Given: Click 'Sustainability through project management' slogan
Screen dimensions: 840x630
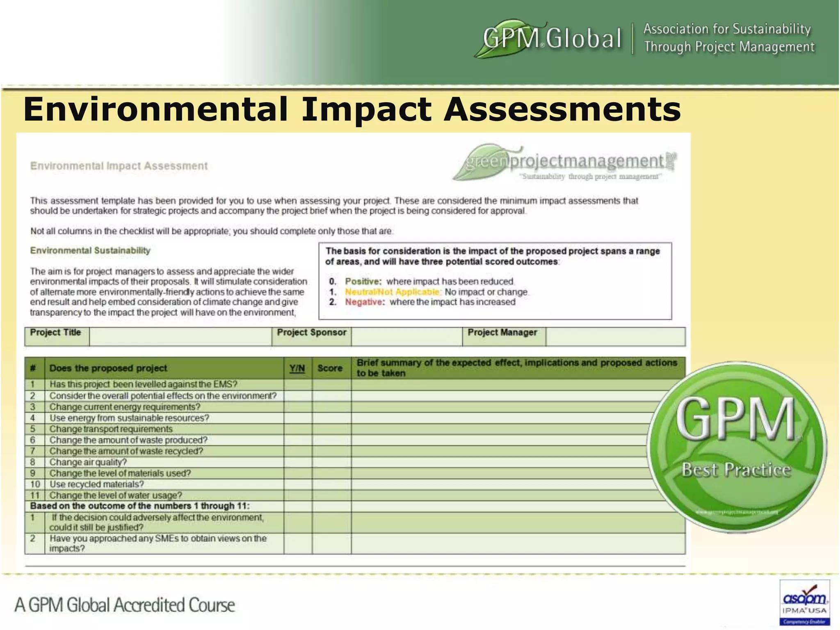Looking at the screenshot, I should 590,177.
